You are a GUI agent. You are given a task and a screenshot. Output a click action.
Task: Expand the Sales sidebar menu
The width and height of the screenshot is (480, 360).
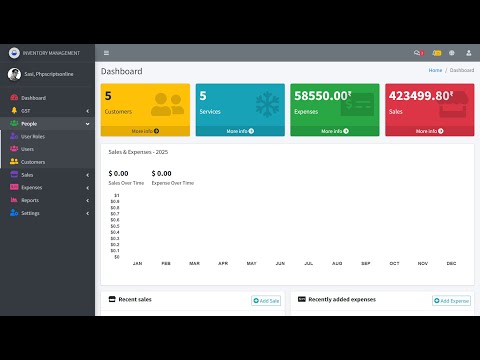[47, 175]
